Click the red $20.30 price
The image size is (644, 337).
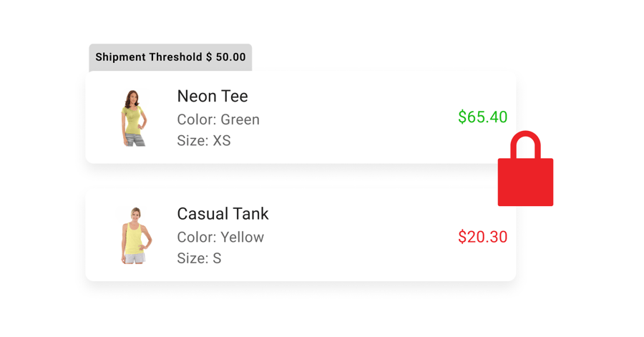click(x=482, y=237)
